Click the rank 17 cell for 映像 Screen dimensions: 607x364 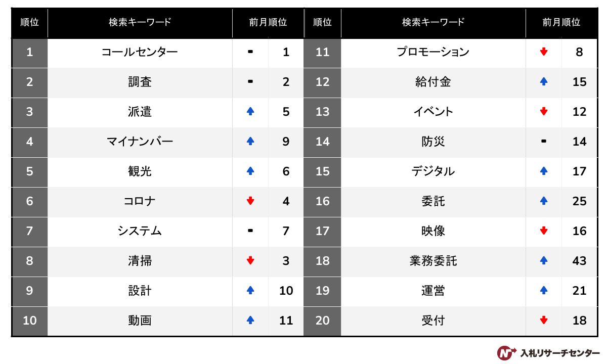tap(322, 231)
